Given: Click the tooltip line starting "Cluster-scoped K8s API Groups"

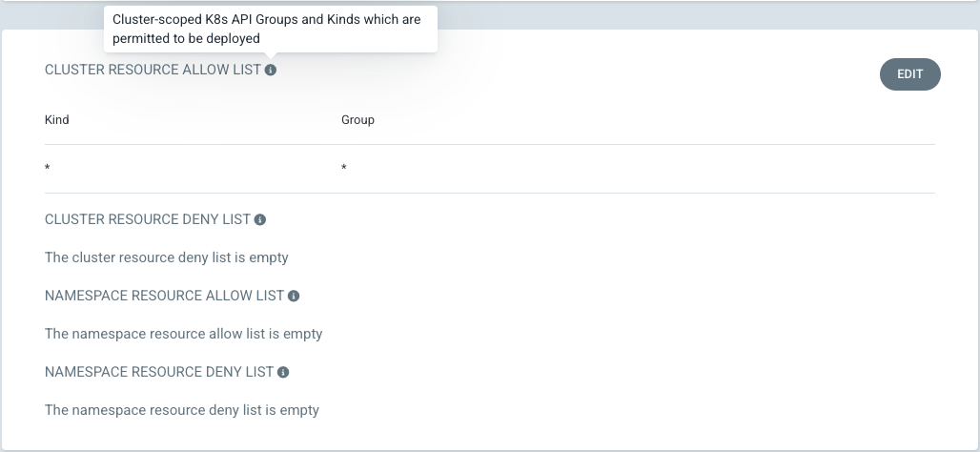Looking at the screenshot, I should (x=266, y=19).
